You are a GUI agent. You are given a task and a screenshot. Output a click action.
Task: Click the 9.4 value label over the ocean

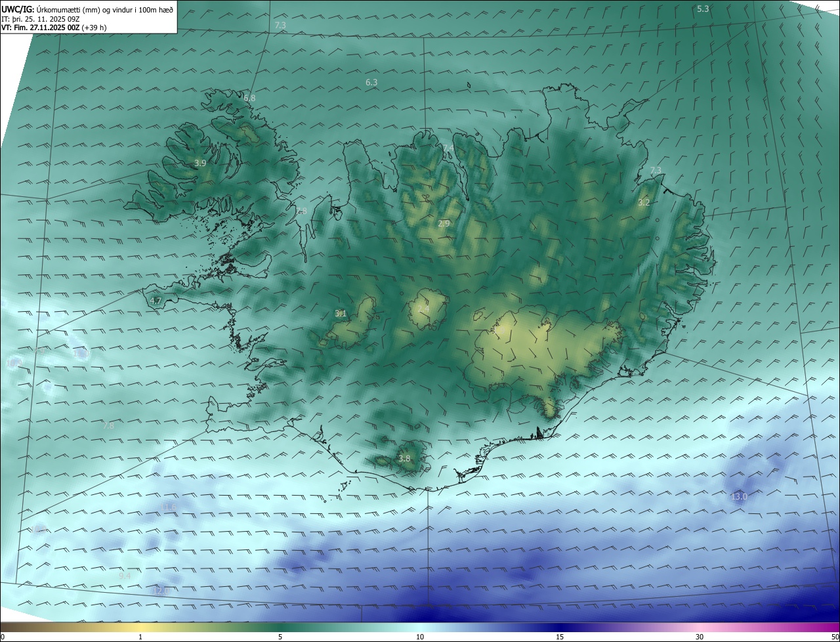tap(124, 575)
